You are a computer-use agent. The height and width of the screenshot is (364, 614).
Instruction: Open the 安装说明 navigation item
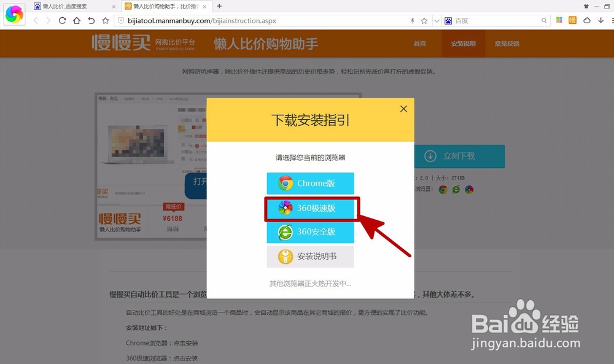coord(463,44)
